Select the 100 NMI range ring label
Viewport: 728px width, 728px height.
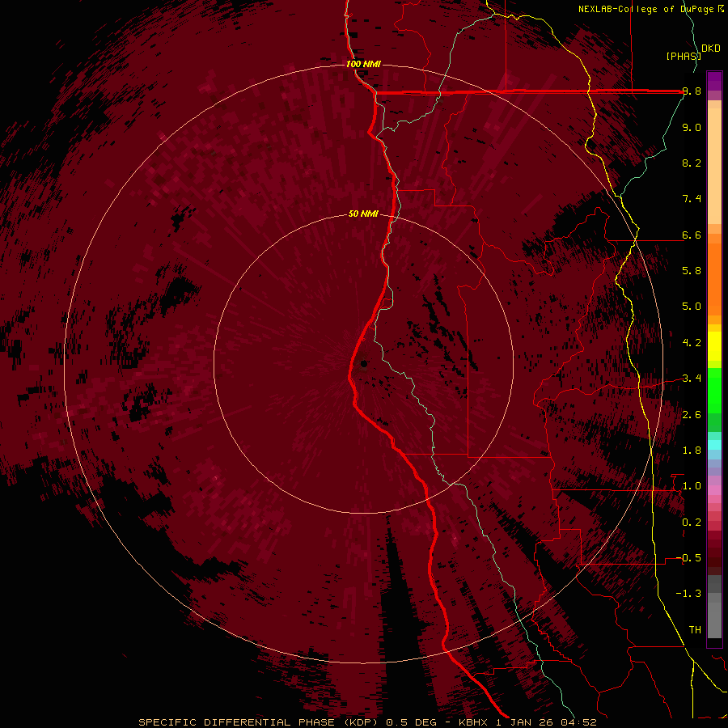[363, 64]
